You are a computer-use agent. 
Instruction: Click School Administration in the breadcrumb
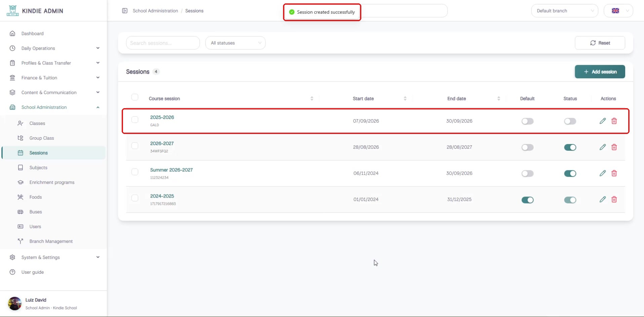click(155, 11)
